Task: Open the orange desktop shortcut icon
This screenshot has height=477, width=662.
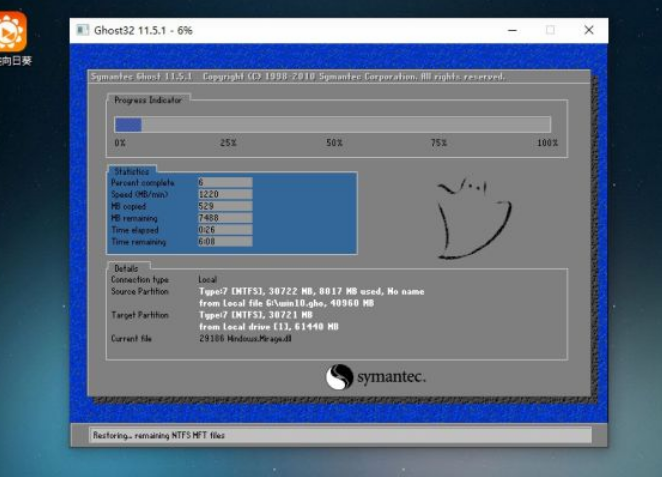Action: (13, 35)
